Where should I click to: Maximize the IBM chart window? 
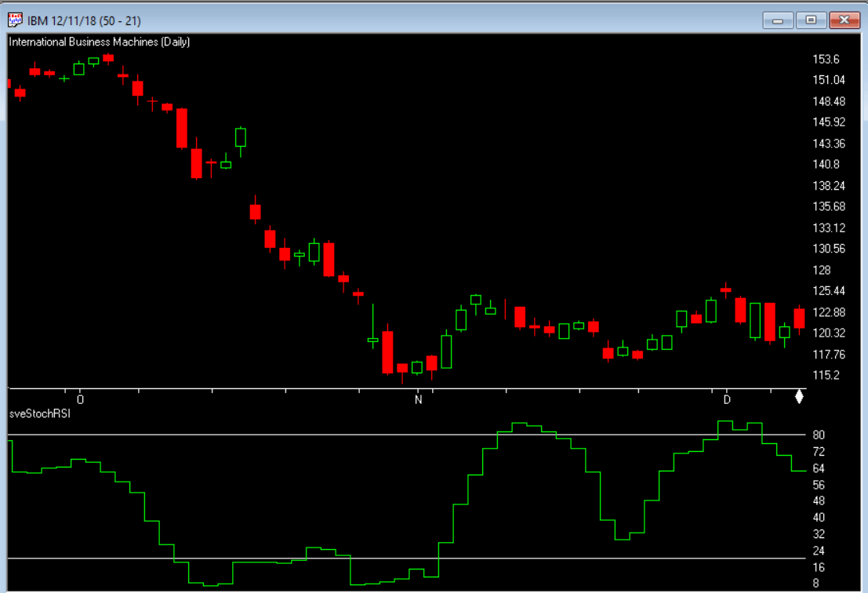(x=811, y=20)
